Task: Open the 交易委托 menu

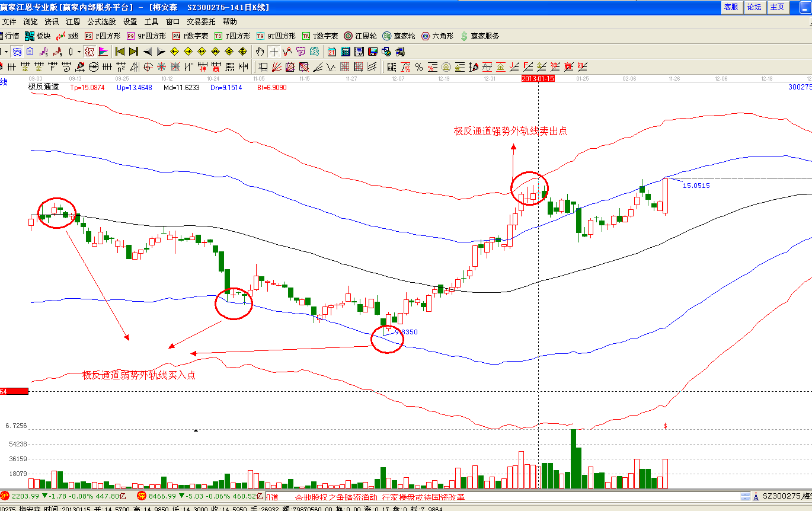Action: point(201,21)
